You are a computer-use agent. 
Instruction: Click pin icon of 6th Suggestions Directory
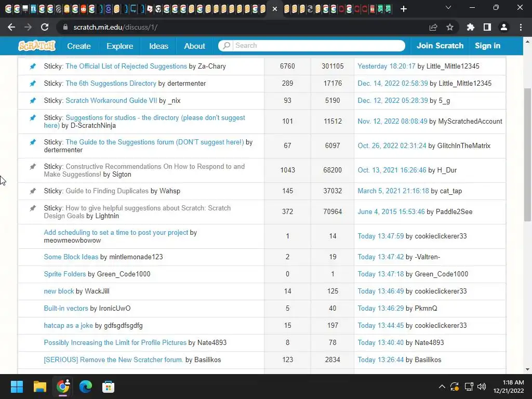33,83
